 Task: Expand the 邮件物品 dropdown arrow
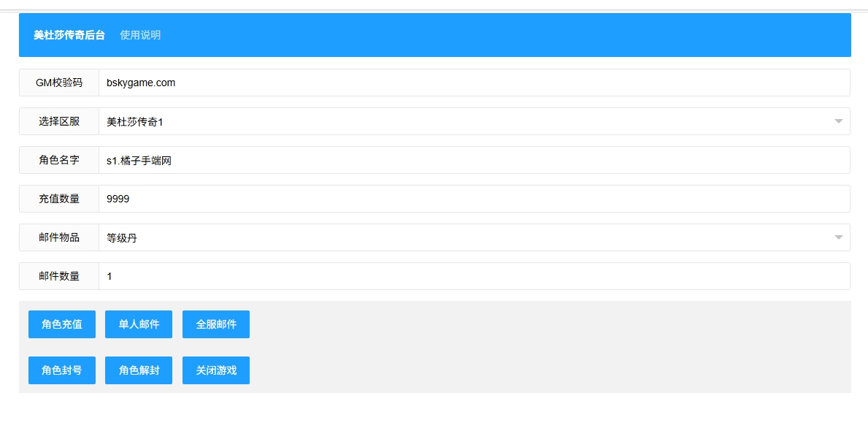tap(839, 237)
